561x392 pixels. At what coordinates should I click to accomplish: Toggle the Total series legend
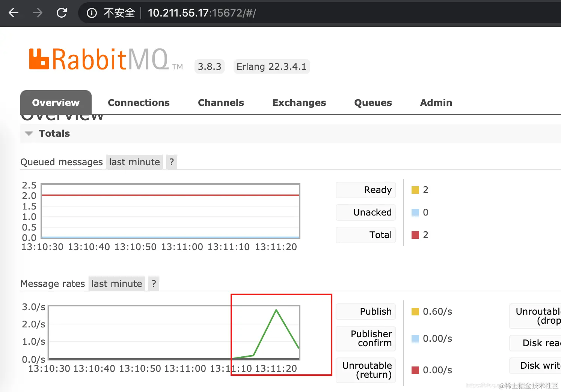(366, 235)
